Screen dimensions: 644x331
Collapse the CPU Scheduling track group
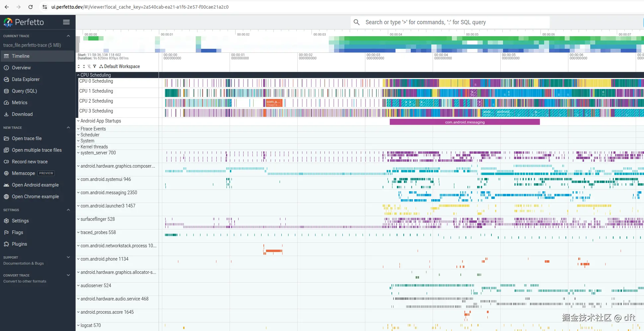click(78, 75)
